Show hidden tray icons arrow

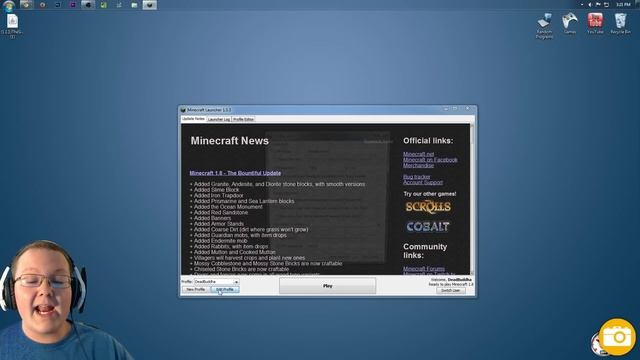click(582, 4)
